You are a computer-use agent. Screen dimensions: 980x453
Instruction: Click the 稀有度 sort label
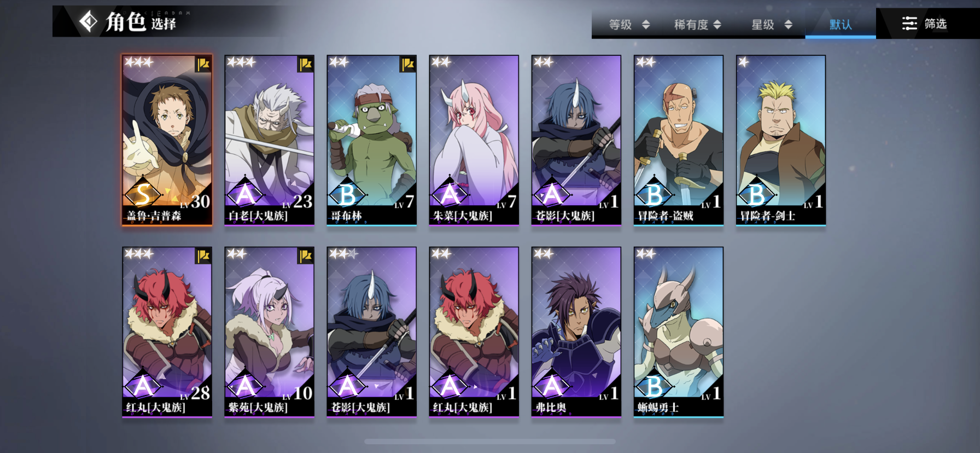(691, 25)
